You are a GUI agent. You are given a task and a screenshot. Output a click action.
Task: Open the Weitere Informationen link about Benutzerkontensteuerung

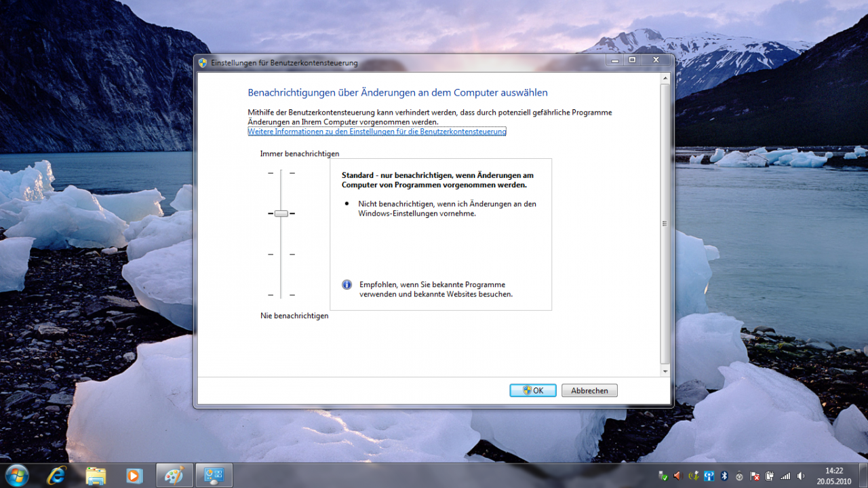[x=377, y=132]
